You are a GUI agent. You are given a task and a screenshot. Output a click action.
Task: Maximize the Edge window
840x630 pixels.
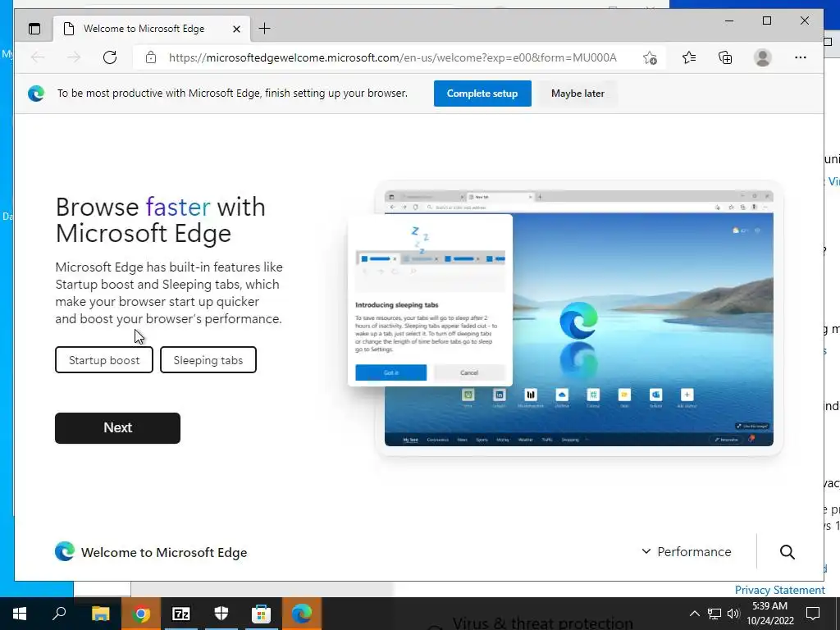[x=767, y=21]
